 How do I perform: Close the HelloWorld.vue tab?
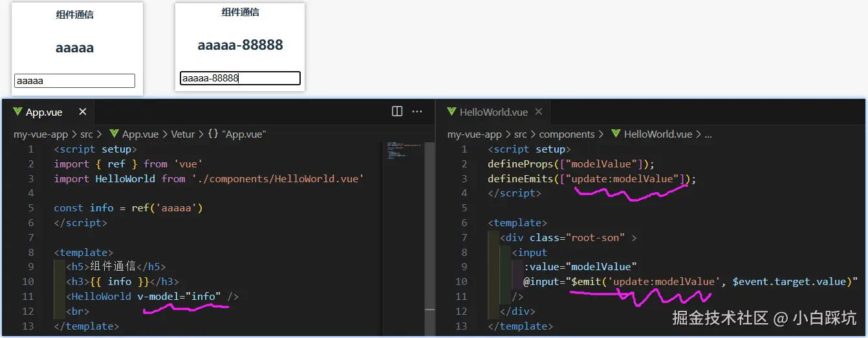pos(538,112)
